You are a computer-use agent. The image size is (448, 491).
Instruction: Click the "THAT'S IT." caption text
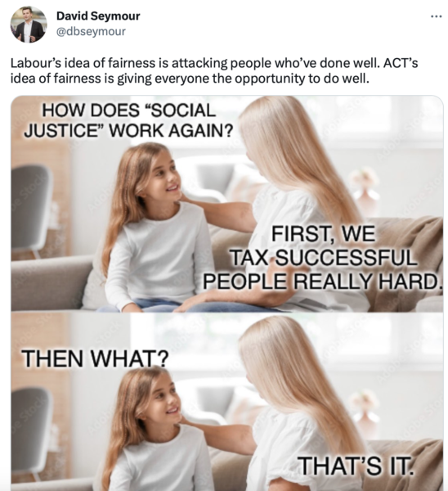[355, 466]
